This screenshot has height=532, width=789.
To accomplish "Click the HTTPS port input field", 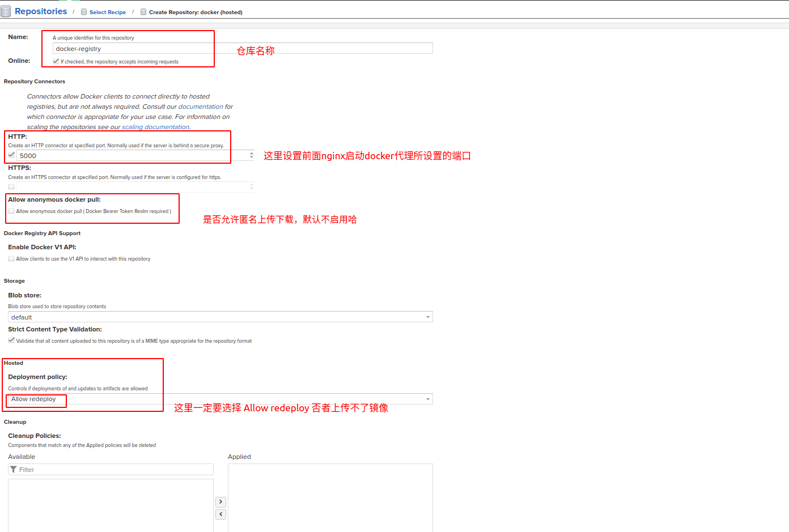I will point(132,186).
